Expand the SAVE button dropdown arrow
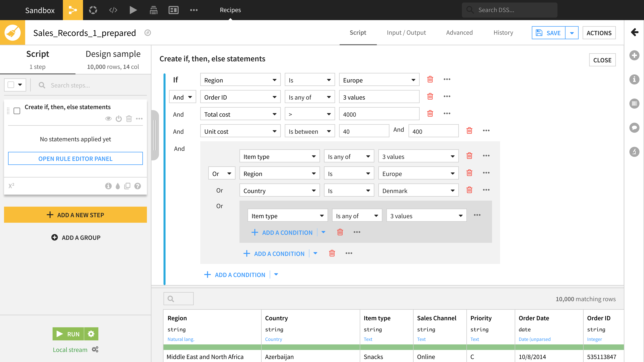This screenshot has height=362, width=644. (x=572, y=33)
